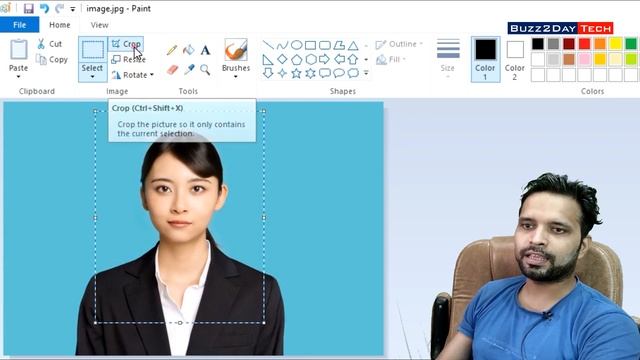Select the Fill with color bucket
The image size is (640, 360).
point(189,50)
